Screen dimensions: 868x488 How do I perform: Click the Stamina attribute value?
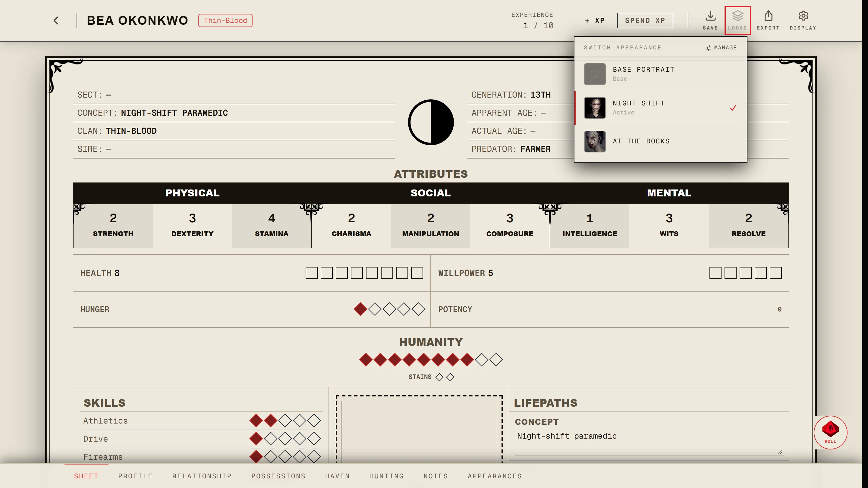point(272,218)
